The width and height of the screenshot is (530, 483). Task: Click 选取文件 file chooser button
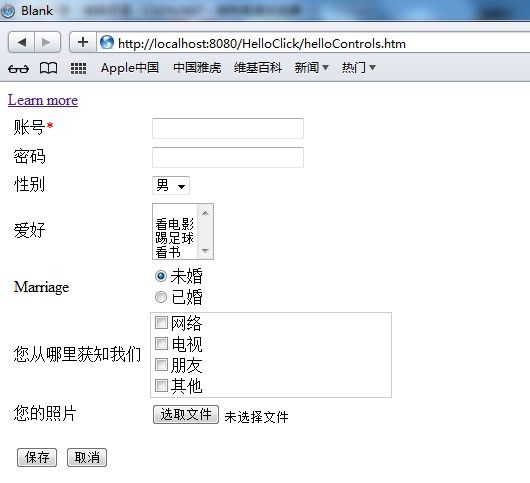tap(186, 414)
